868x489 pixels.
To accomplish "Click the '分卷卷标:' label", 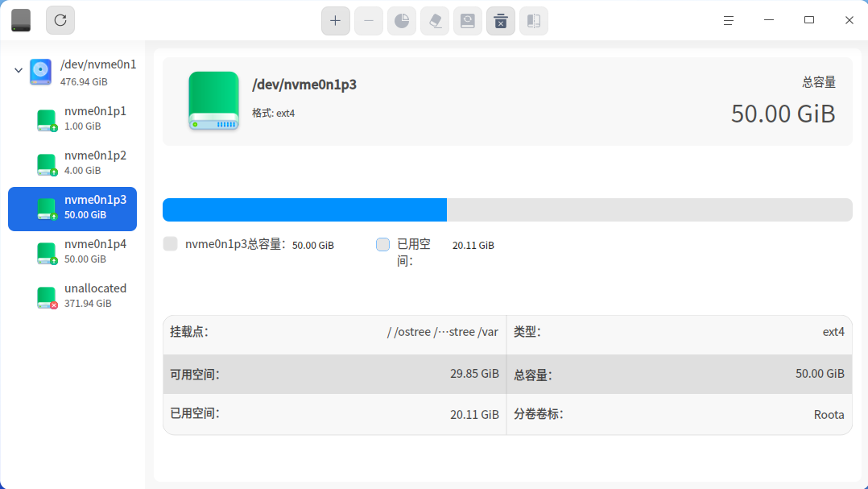I will click(x=539, y=415).
